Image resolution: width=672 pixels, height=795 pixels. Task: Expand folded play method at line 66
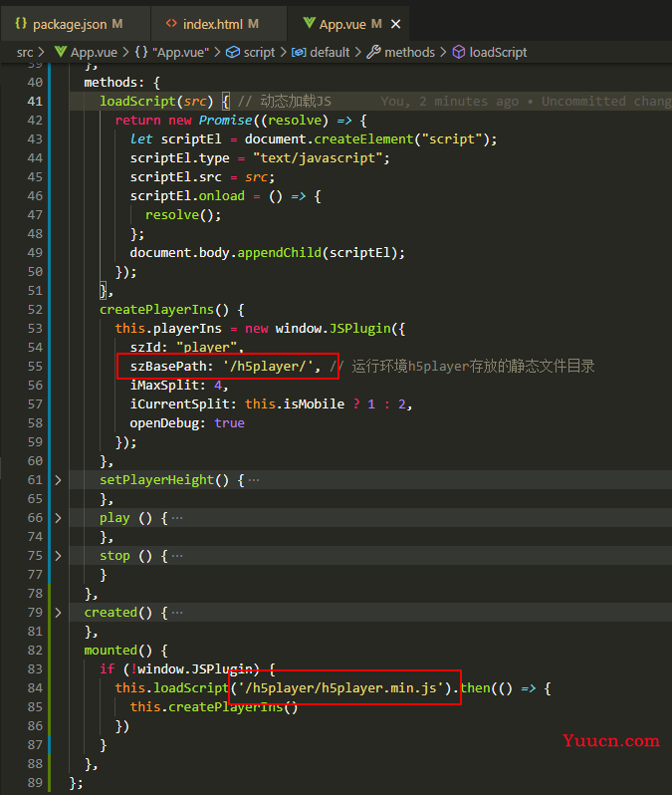[59, 518]
